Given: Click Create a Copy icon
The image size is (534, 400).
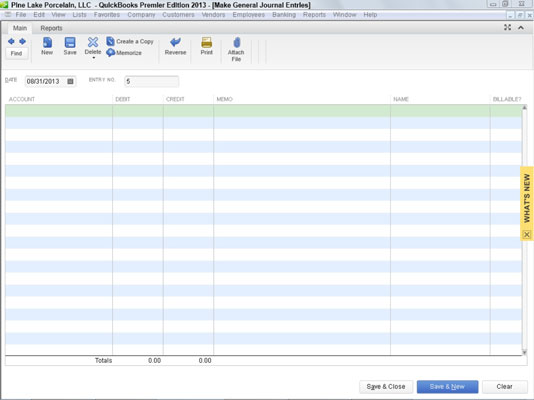Looking at the screenshot, I should tap(110, 41).
